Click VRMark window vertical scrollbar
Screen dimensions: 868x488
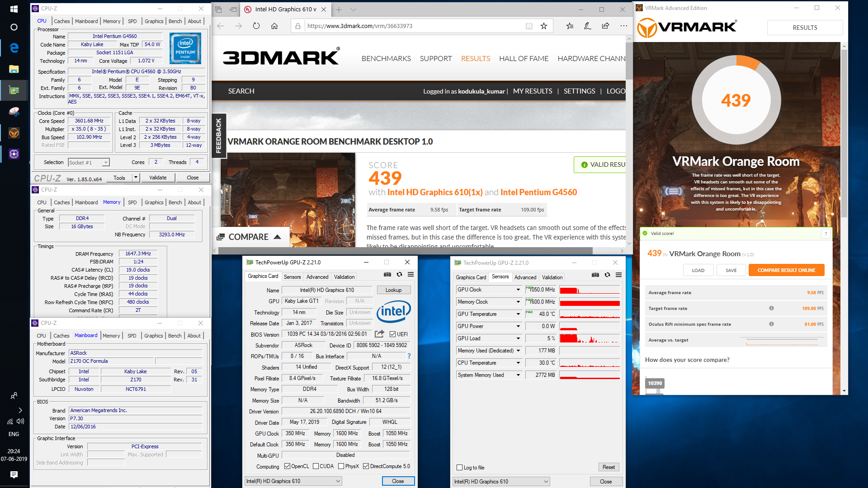point(844,133)
